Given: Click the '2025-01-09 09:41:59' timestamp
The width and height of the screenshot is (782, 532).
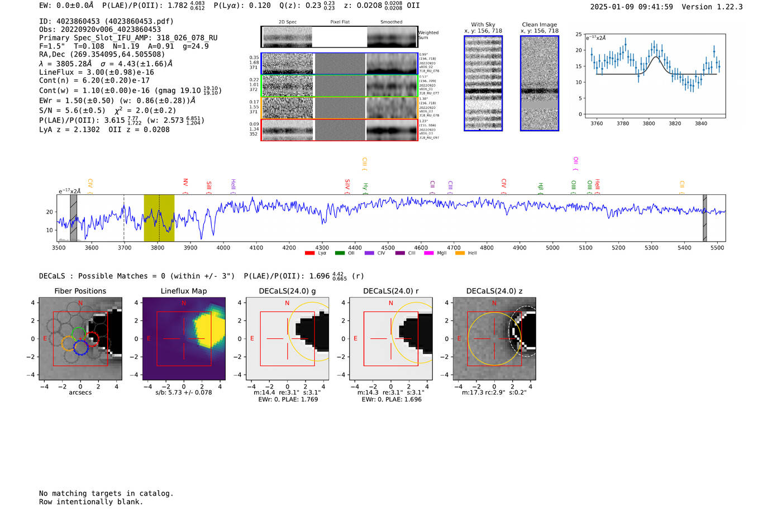Looking at the screenshot, I should tap(632, 7).
